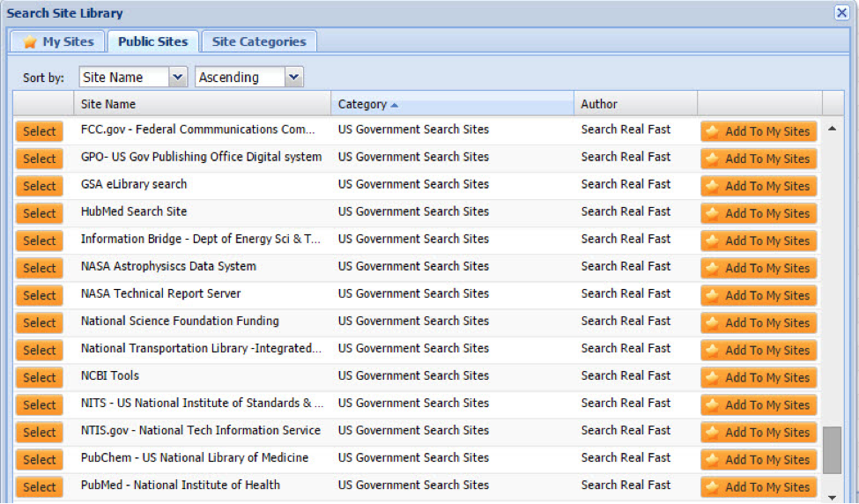Click 'National Science Foundation Funding' name text
859x504 pixels.
click(181, 321)
